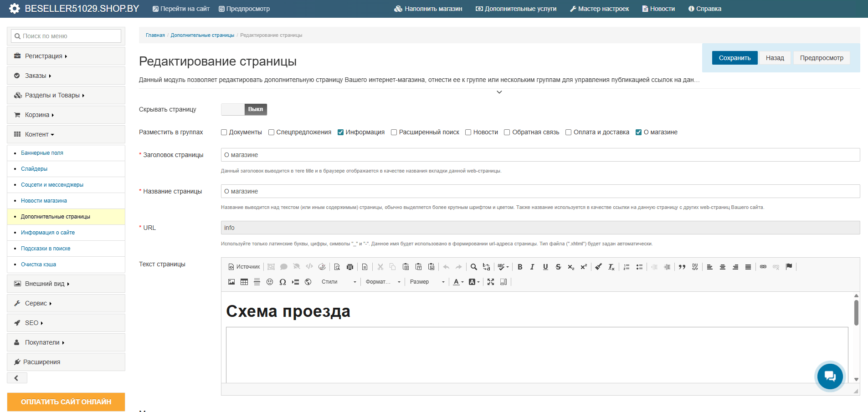The height and width of the screenshot is (412, 868).
Task: Open the Мастер настроек menu
Action: [599, 8]
